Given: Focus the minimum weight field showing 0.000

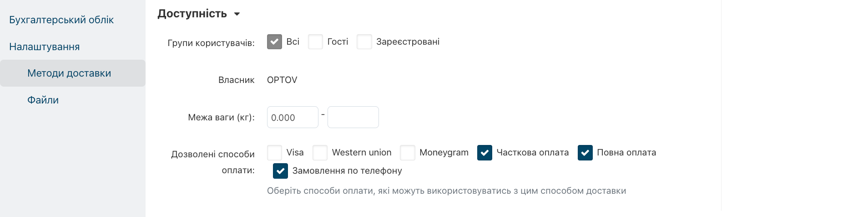Looking at the screenshot, I should click(x=292, y=118).
